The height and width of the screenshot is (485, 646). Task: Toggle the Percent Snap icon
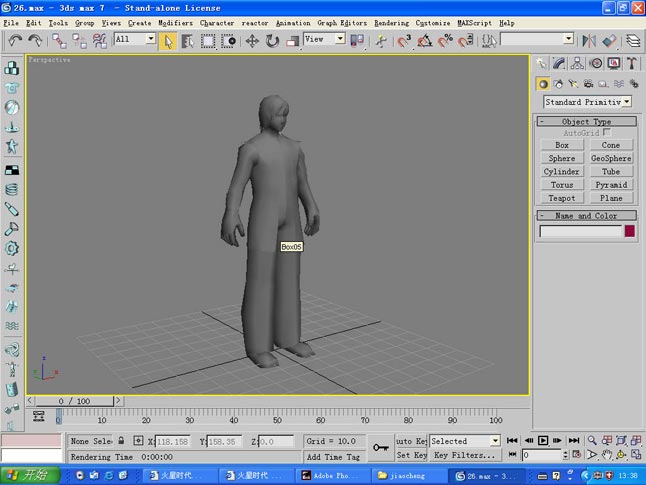tap(445, 41)
